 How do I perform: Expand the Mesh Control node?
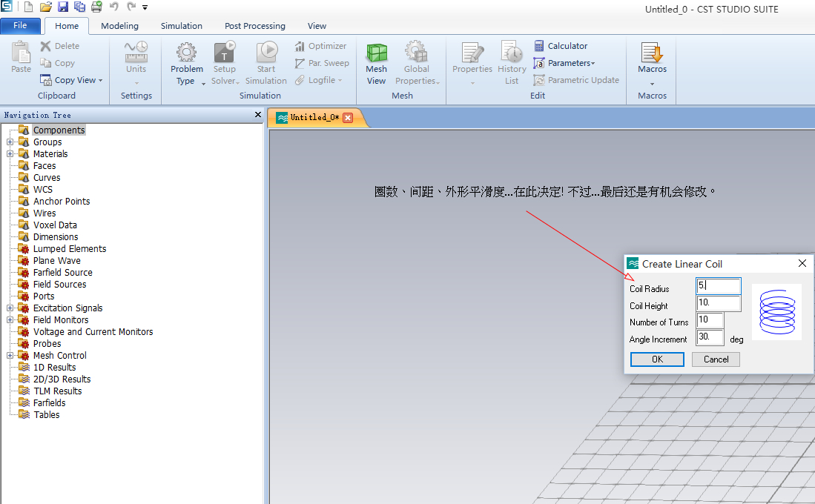10,356
